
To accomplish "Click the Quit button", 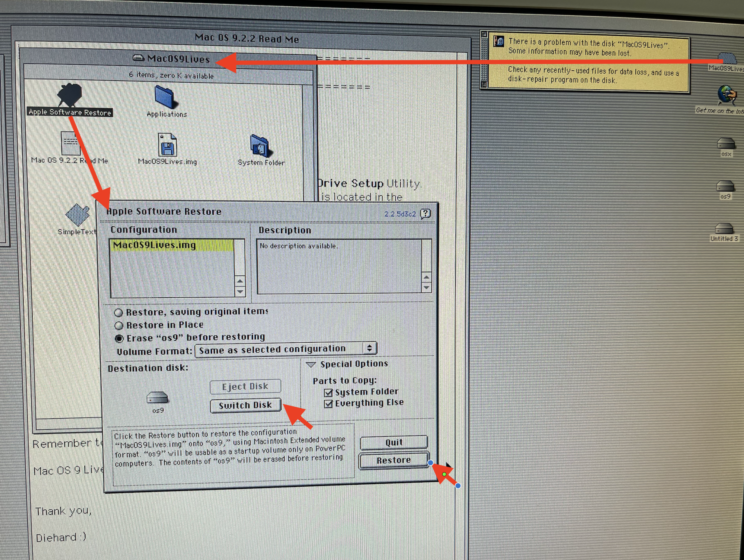I will pyautogui.click(x=394, y=442).
